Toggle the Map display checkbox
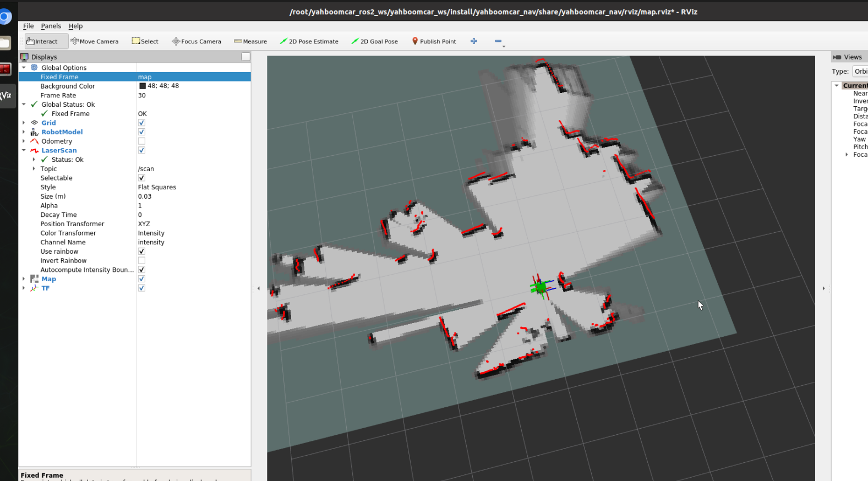 pyautogui.click(x=141, y=279)
